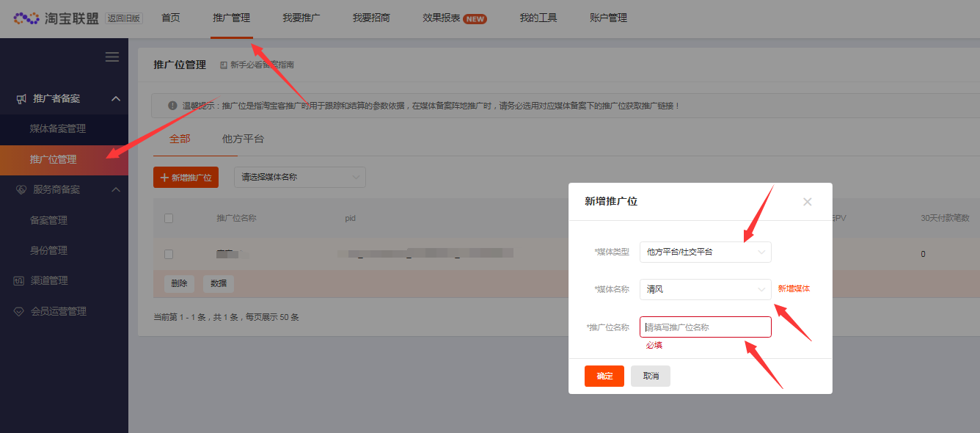This screenshot has width=980, height=433.
Task: Open the 媒体类型 dropdown
Action: click(705, 252)
